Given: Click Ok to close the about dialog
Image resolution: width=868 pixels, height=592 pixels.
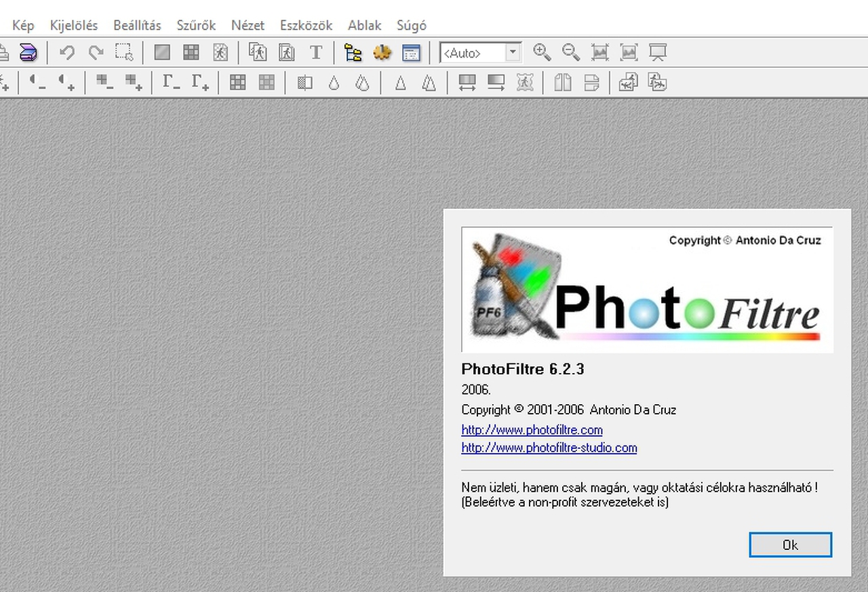Looking at the screenshot, I should tap(791, 545).
